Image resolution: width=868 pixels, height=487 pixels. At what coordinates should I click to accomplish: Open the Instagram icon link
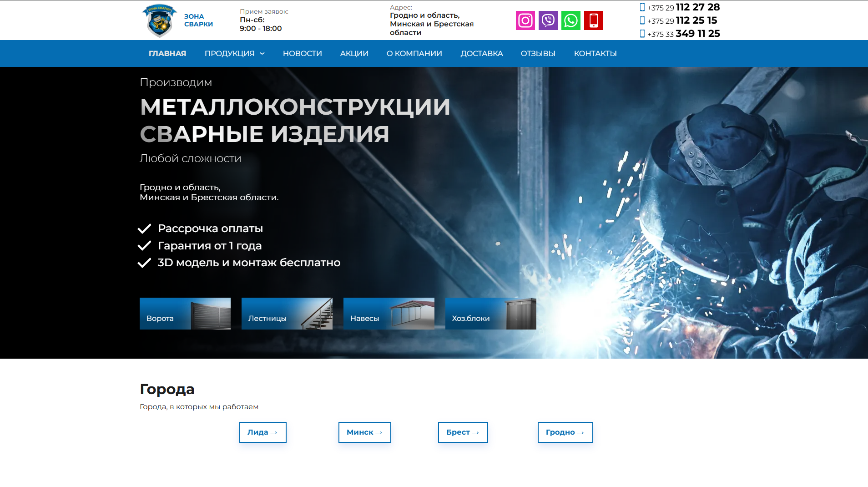(x=525, y=20)
